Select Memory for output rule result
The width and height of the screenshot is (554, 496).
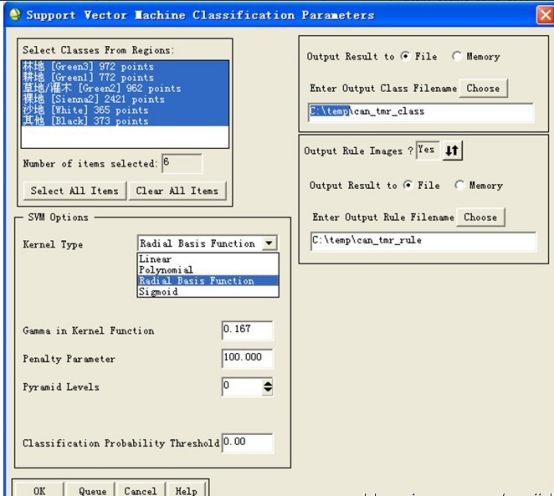(x=459, y=185)
